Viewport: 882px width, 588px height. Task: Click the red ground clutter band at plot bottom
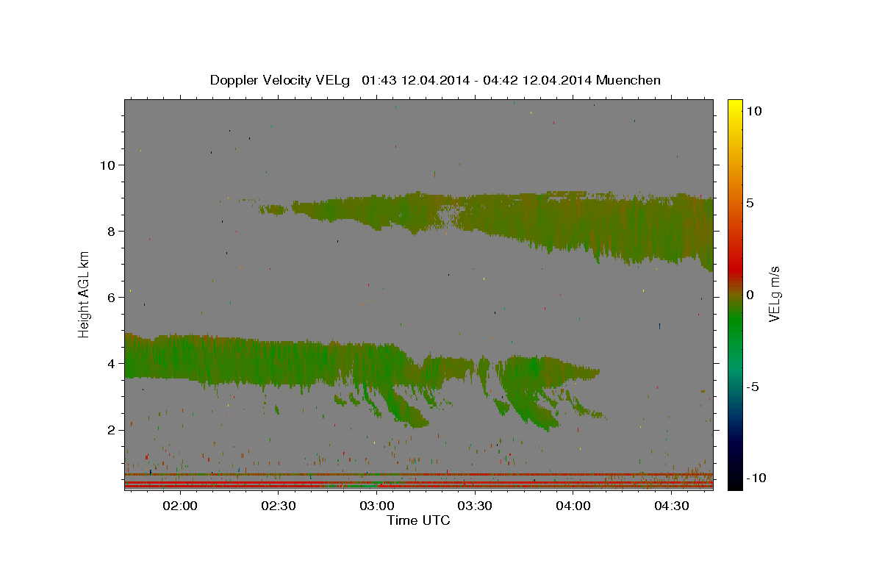click(419, 486)
